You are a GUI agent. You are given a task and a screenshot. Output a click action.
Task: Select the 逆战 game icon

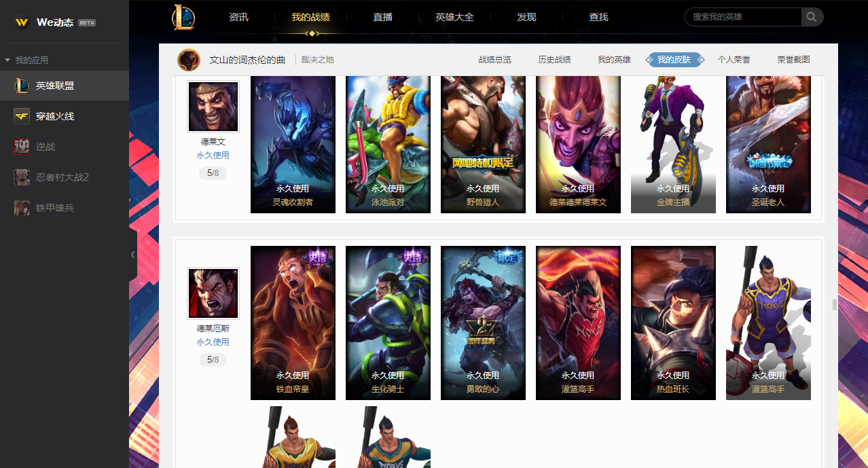(x=22, y=147)
